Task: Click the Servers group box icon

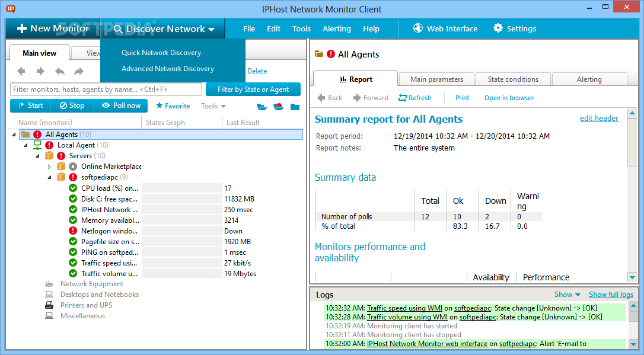Action: [x=49, y=155]
